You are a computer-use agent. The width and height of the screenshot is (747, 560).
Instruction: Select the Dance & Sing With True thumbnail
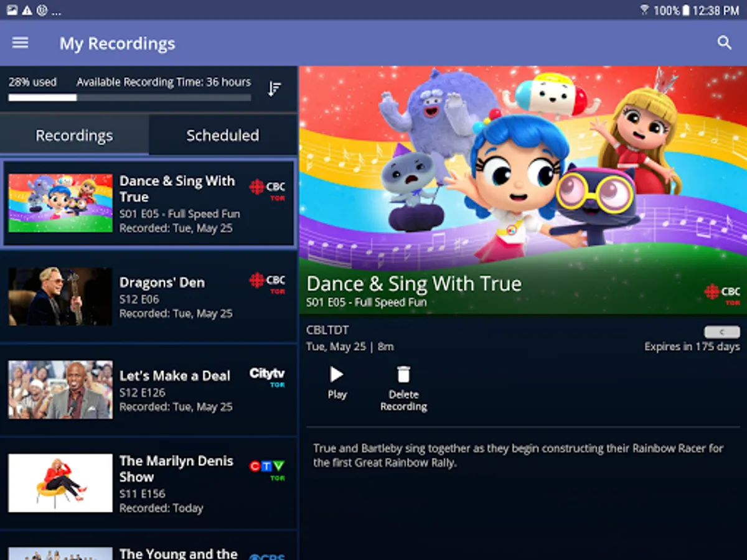[x=60, y=203]
